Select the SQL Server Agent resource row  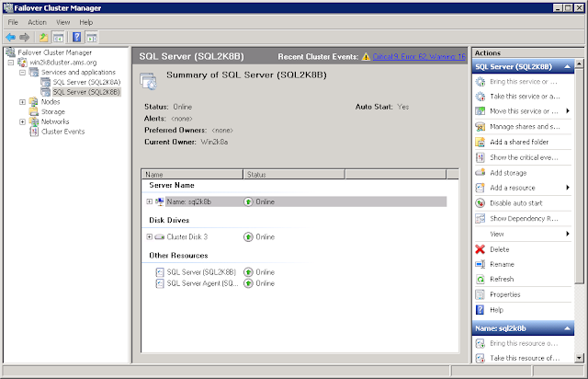(202, 283)
